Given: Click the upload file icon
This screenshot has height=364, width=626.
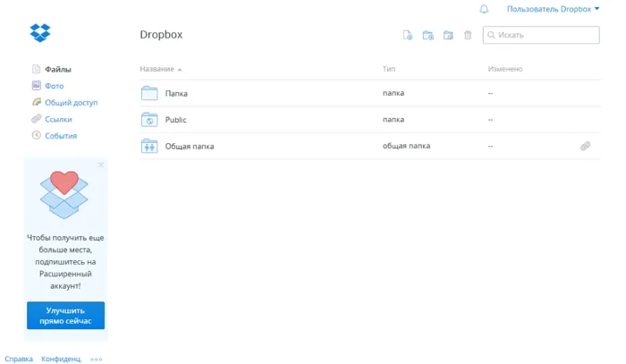Looking at the screenshot, I should point(408,35).
